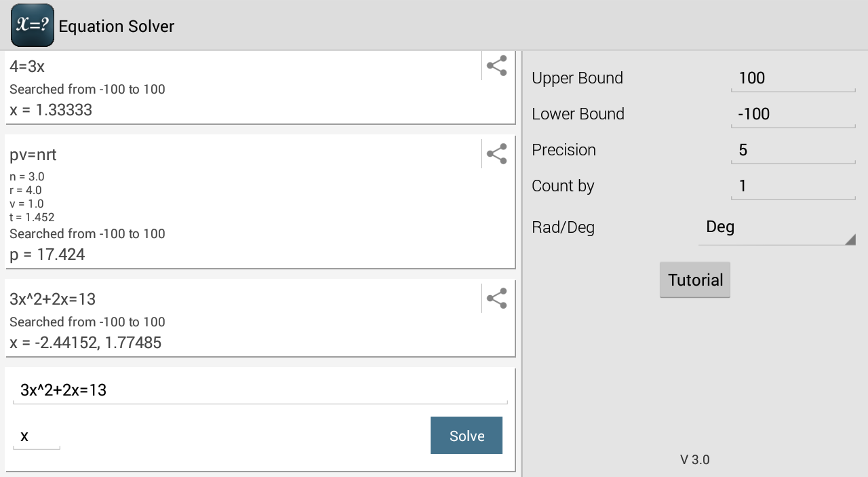Open the Rad/Deg dropdown
Screen dimensions: 868x477
click(776, 227)
